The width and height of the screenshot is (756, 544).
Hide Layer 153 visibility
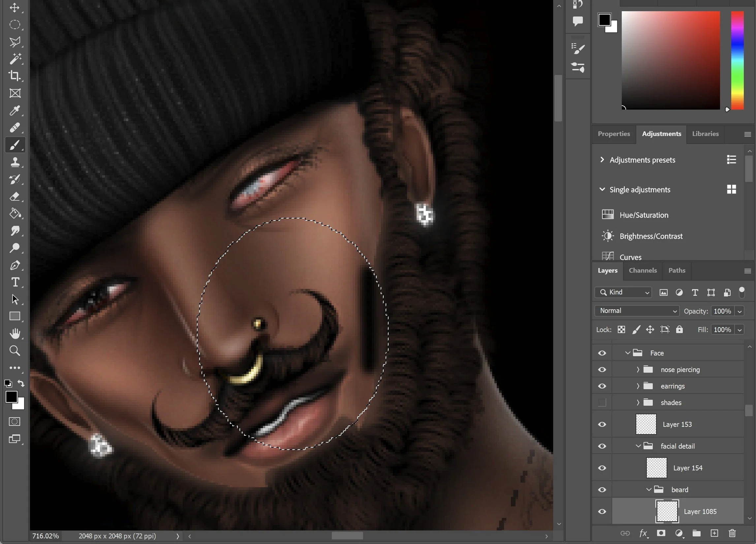(602, 424)
